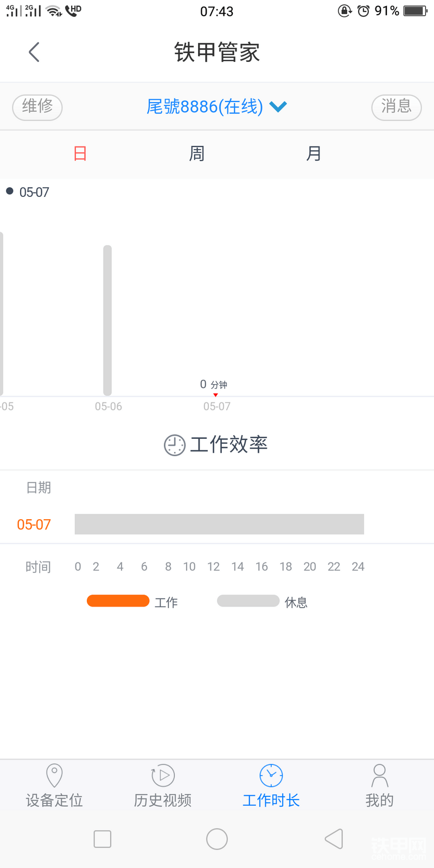This screenshot has width=434, height=868.
Task: Tap the 工作效率 clock icon
Action: pyautogui.click(x=175, y=445)
